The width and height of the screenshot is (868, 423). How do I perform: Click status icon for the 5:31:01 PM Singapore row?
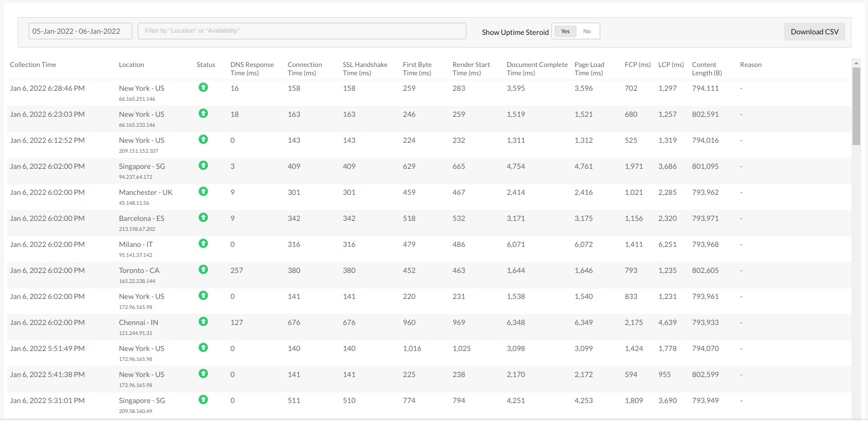(203, 400)
